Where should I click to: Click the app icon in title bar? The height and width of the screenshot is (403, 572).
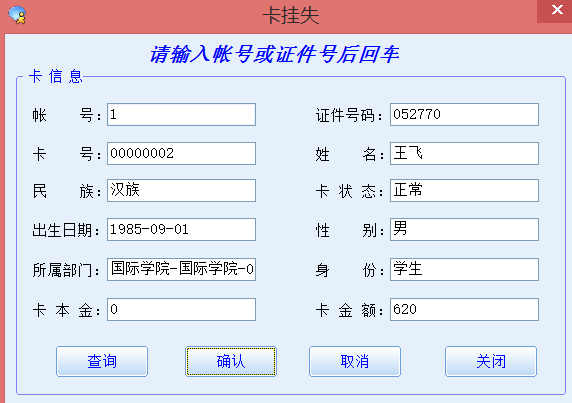point(17,15)
